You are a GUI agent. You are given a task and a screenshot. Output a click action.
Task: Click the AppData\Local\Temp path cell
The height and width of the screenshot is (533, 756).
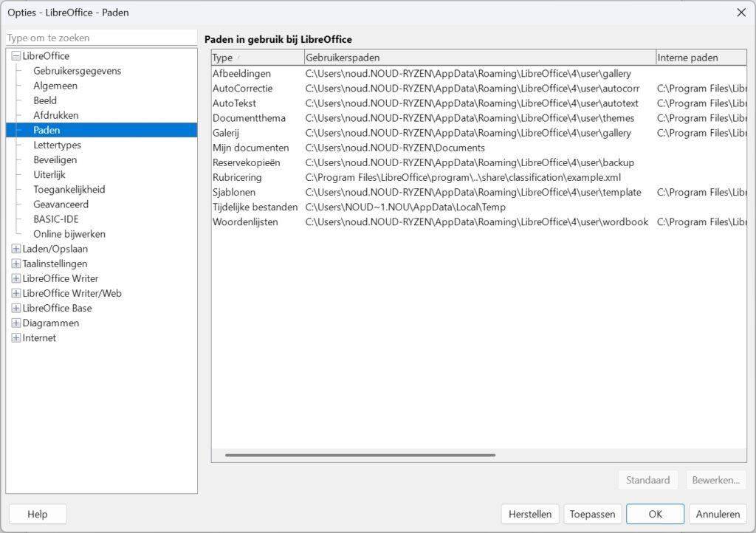click(405, 207)
